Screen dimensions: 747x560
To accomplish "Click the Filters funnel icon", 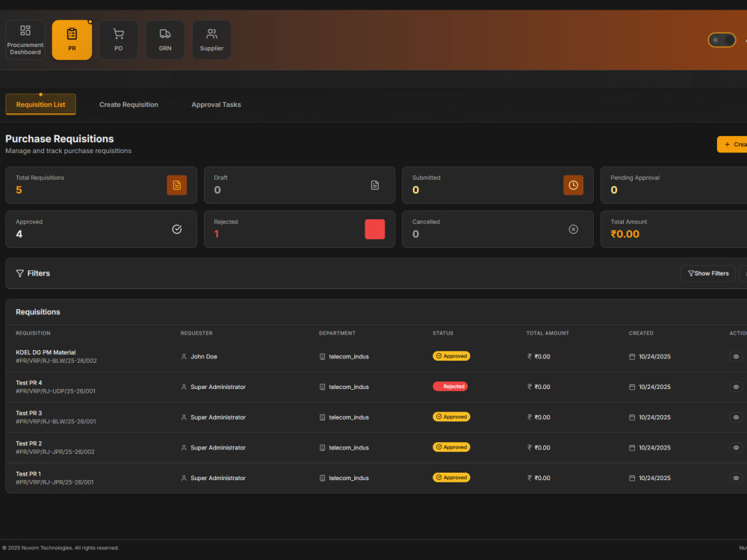I will click(19, 273).
